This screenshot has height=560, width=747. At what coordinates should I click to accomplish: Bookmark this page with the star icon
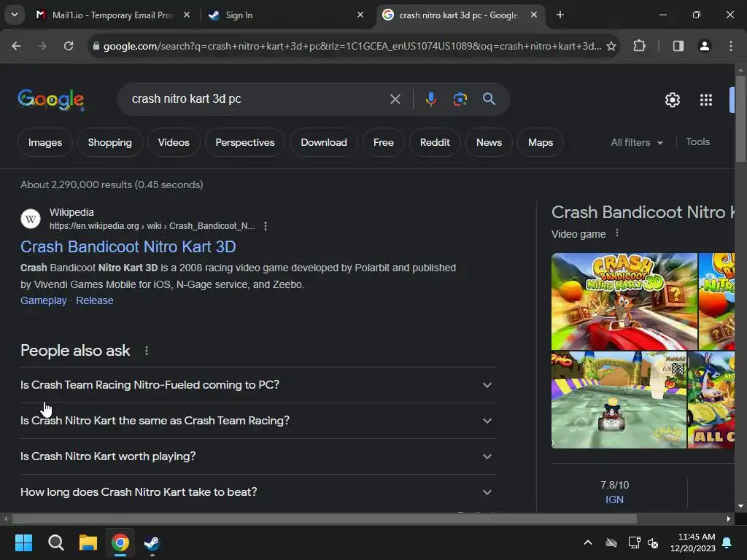[x=611, y=46]
